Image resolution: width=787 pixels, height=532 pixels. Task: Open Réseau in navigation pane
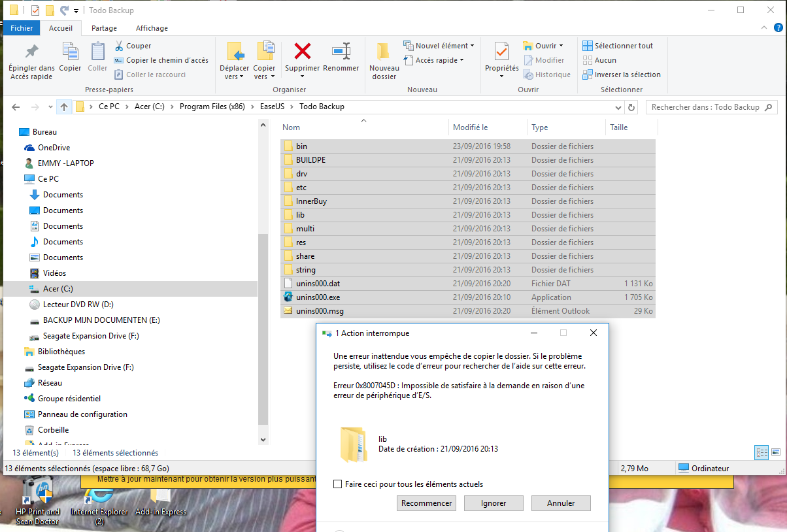click(50, 383)
